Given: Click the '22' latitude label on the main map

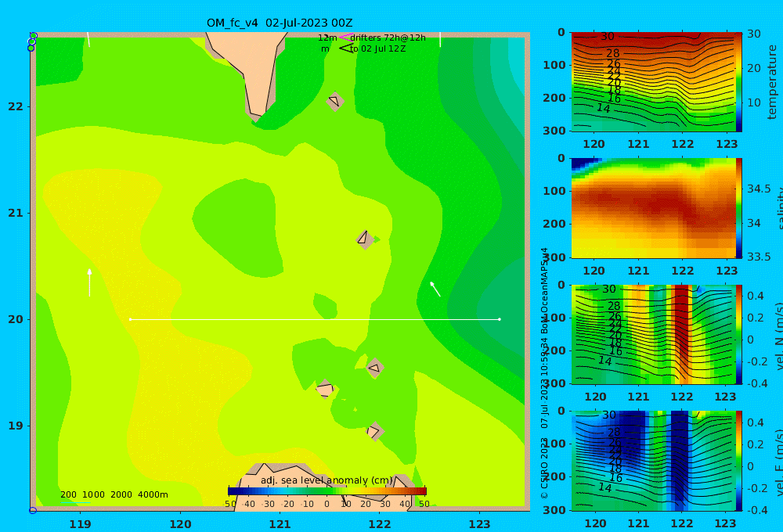Looking at the screenshot, I should 16,106.
